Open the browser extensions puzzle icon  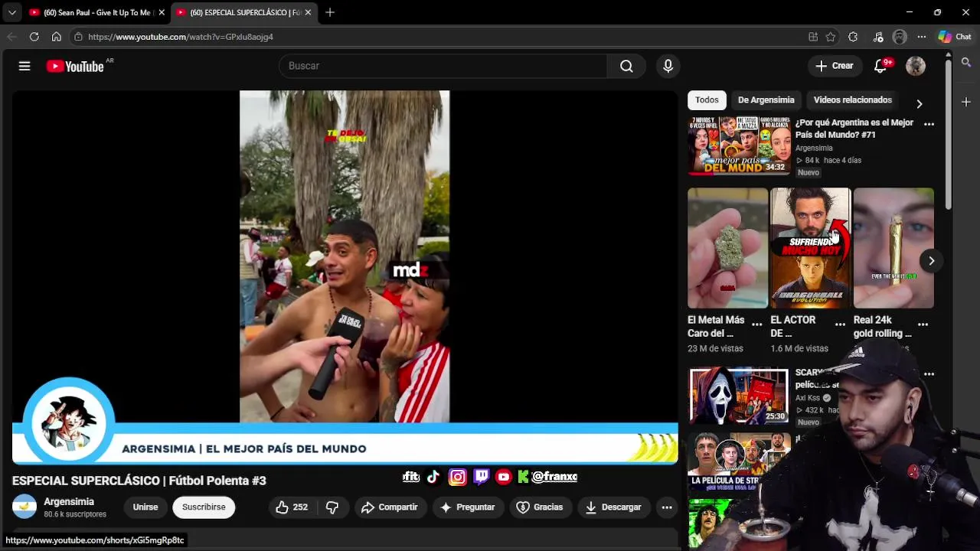point(853,37)
